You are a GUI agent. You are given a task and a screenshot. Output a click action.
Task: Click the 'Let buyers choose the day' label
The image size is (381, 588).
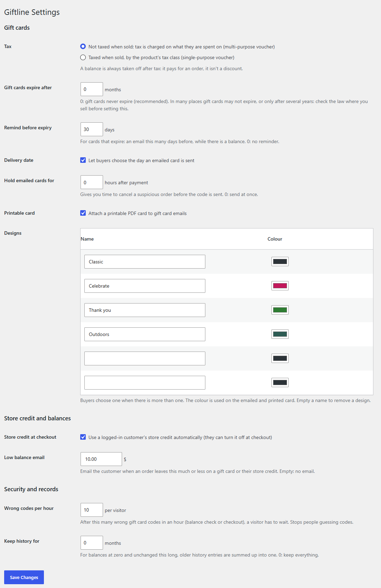pos(141,160)
